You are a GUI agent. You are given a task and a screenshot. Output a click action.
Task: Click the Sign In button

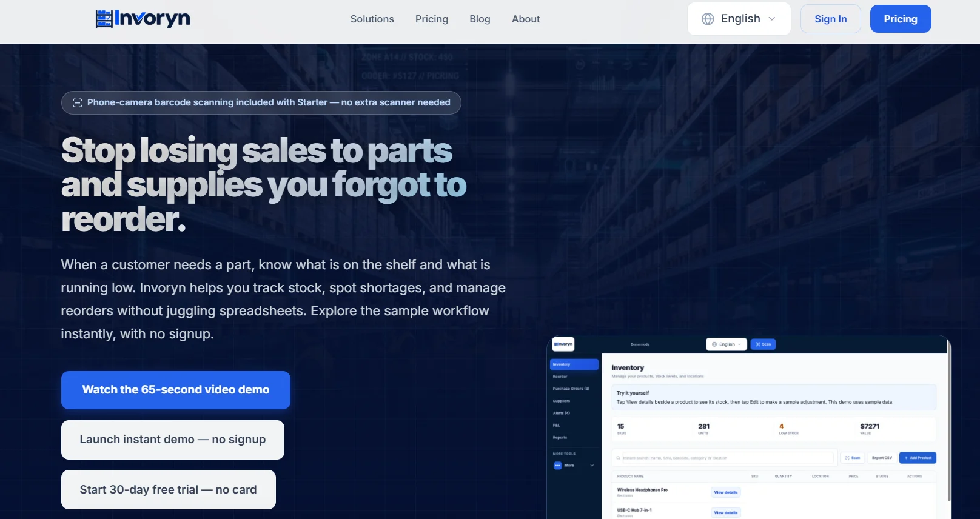830,19
